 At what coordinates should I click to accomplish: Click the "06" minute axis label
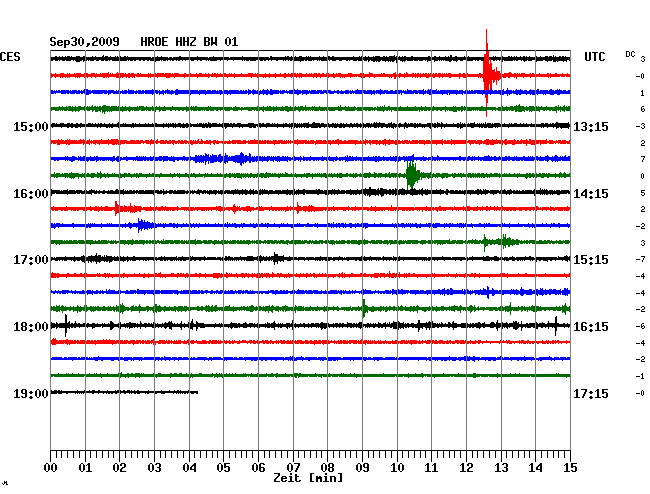(258, 467)
